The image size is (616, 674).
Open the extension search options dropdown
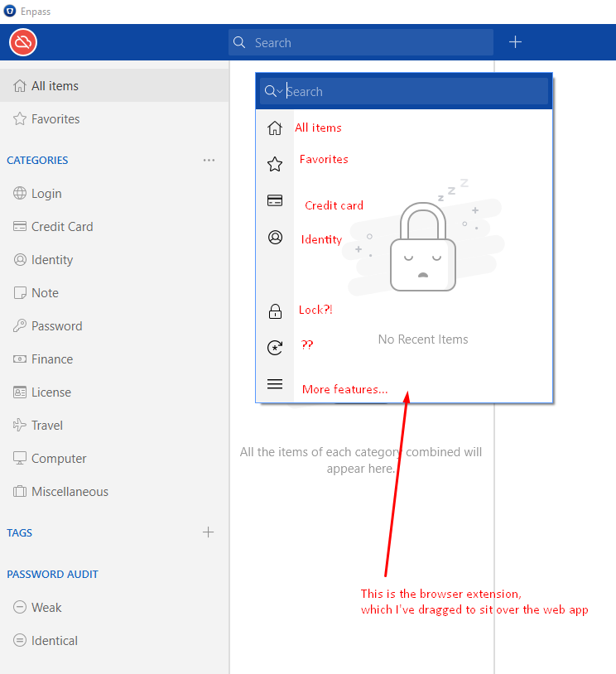[273, 91]
